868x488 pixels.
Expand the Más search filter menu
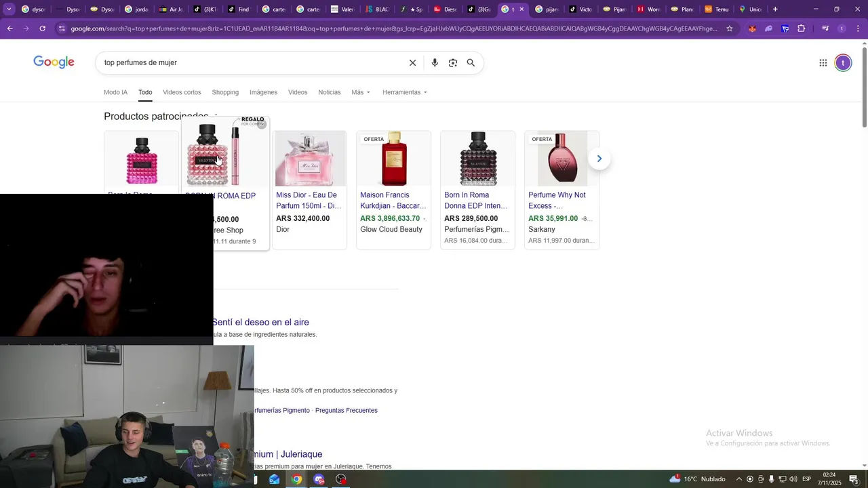(x=361, y=92)
